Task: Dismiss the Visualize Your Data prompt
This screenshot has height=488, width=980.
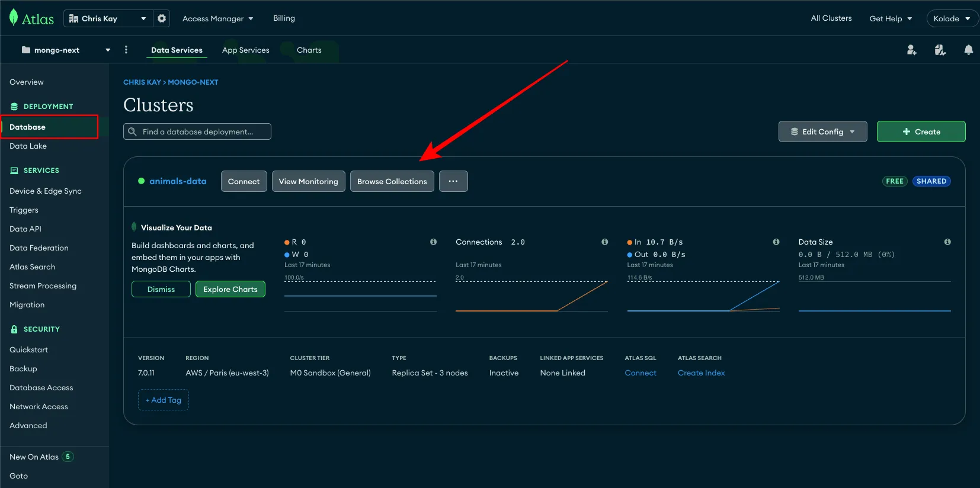Action: click(x=161, y=289)
